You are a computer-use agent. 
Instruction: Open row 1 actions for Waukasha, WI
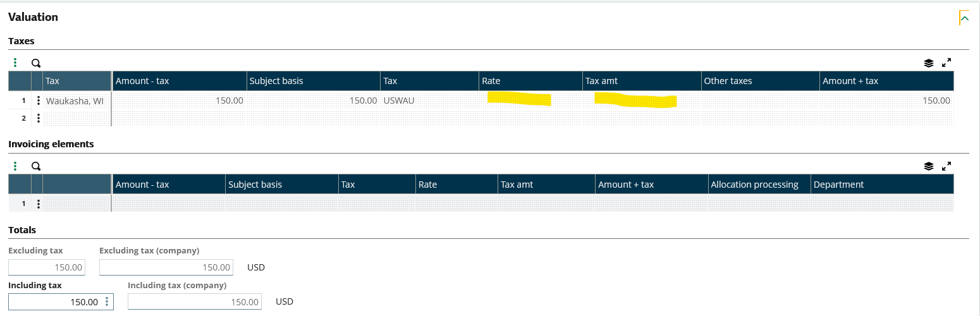[x=39, y=100]
